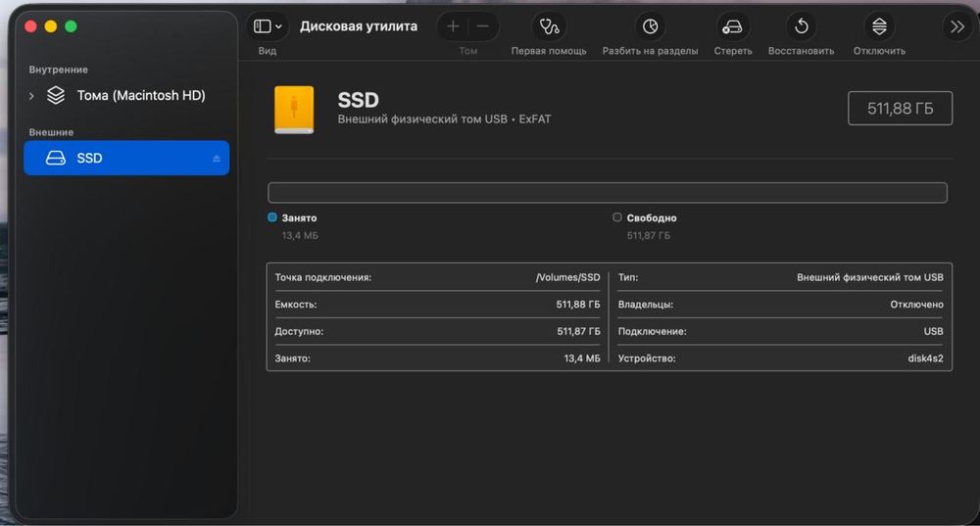Screen dimensions: 980x526
Task: Open the Partition pie chart icon
Action: coord(650,26)
